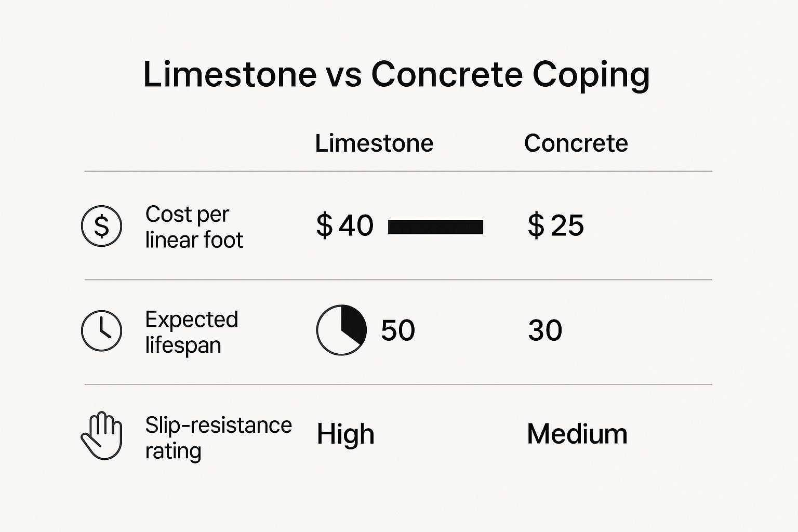798x532 pixels.
Task: Select the Concrete column header
Action: [576, 143]
